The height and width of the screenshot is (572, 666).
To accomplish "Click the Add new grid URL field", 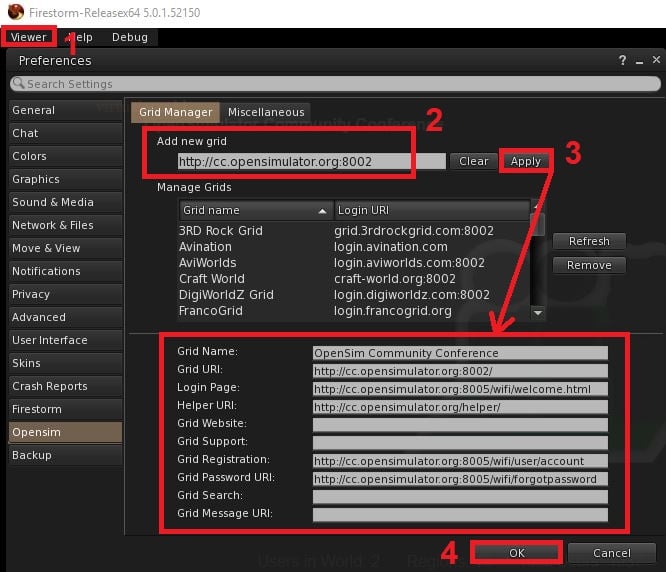I will pos(312,161).
